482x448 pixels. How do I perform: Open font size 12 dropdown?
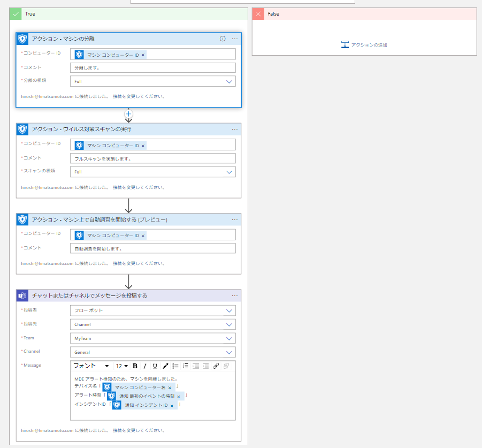[122, 366]
